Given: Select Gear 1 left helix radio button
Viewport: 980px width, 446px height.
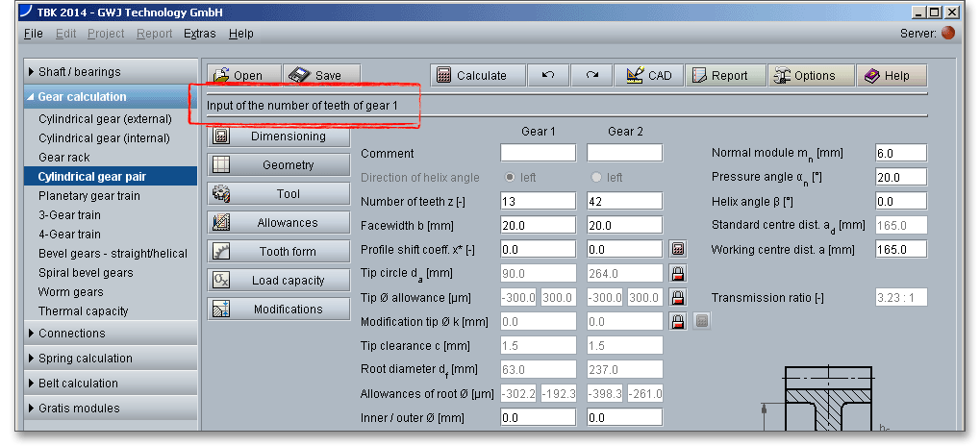Looking at the screenshot, I should [511, 178].
